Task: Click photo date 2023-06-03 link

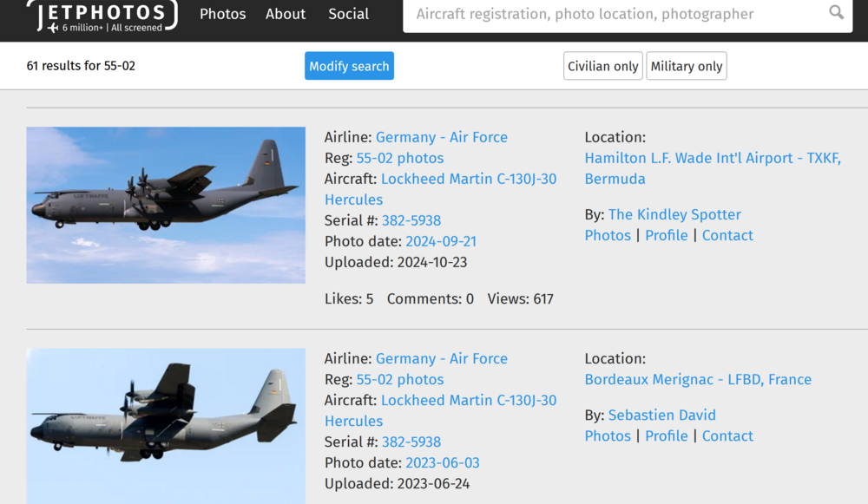Action: 443,462
